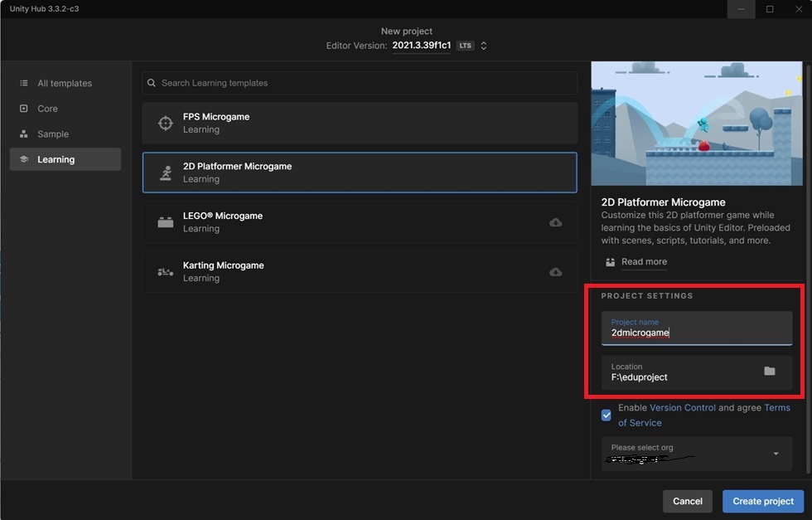
Task: Click the Project name input field
Action: coord(697,328)
